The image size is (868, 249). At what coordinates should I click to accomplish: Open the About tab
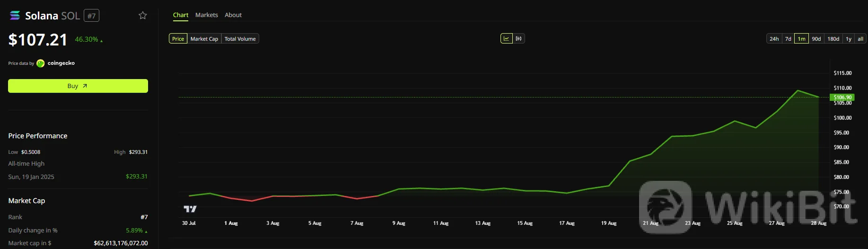pos(233,15)
